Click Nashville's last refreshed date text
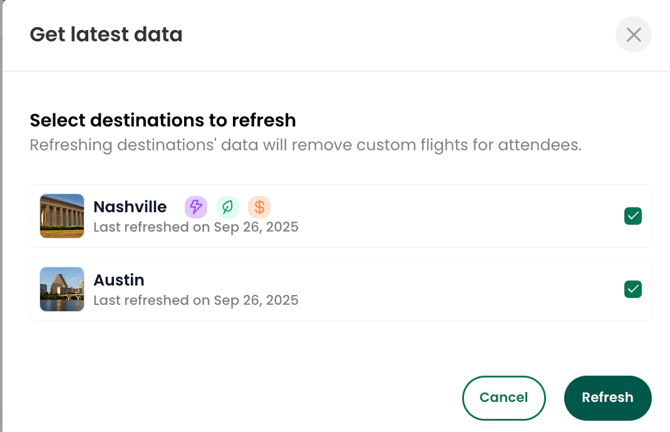Image resolution: width=670 pixels, height=432 pixels. coord(196,227)
